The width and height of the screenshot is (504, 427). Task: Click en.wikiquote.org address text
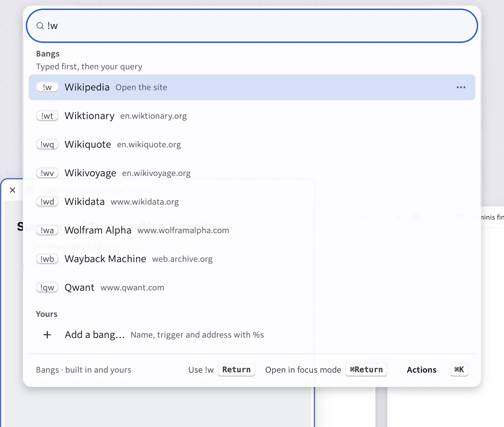149,144
